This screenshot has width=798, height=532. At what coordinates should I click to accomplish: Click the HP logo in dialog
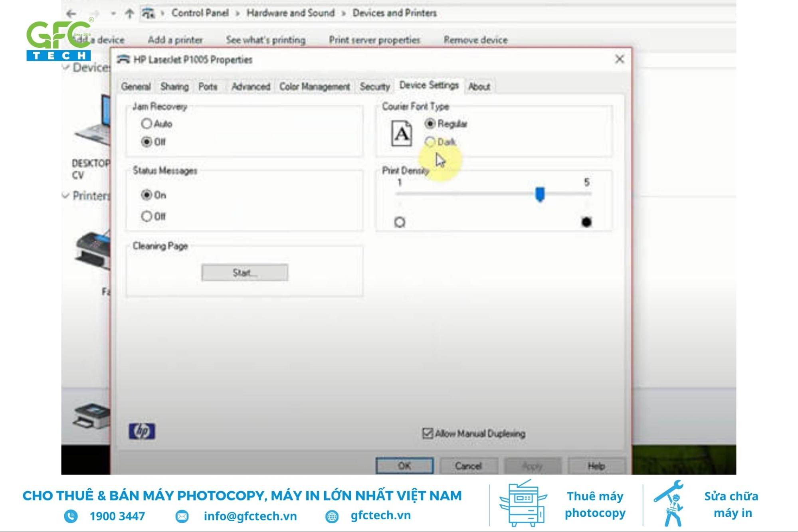pyautogui.click(x=142, y=431)
